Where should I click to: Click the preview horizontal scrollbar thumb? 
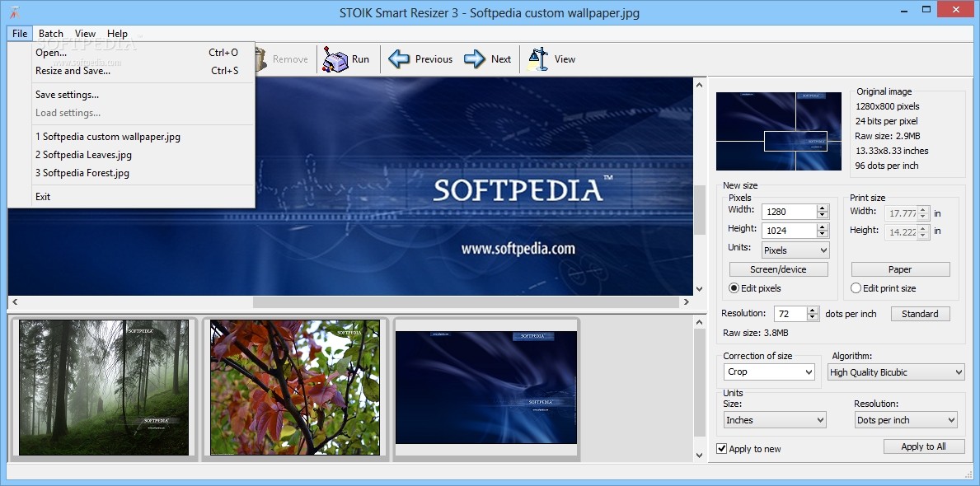coord(466,301)
